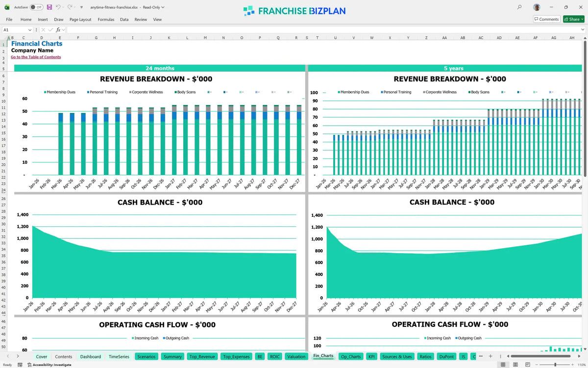Screen dimensions: 588x368
Task: Follow the Go to the Table of Contents link
Action: click(36, 57)
